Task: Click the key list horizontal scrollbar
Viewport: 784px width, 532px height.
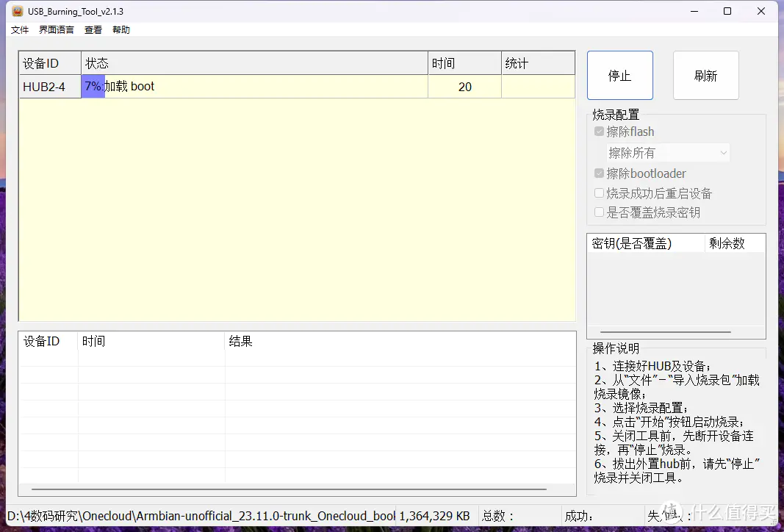Action: click(x=666, y=331)
